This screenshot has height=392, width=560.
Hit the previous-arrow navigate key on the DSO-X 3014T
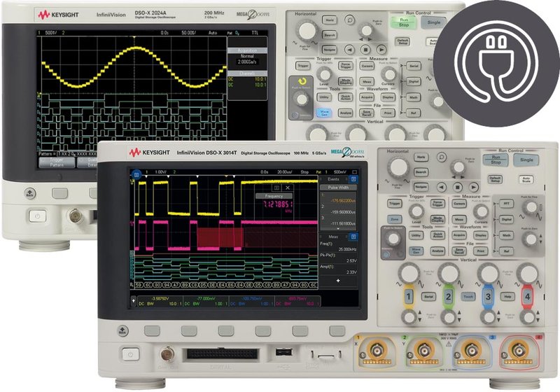coord(442,187)
